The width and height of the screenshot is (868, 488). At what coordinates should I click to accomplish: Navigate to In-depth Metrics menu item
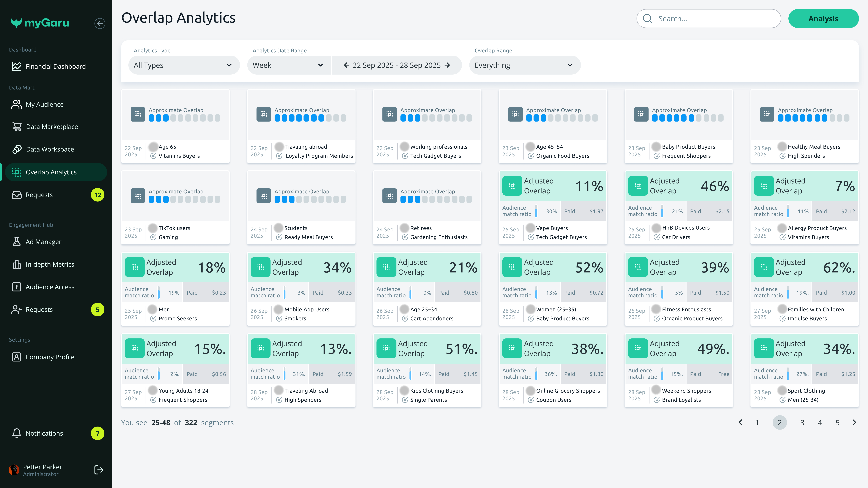[x=50, y=264]
